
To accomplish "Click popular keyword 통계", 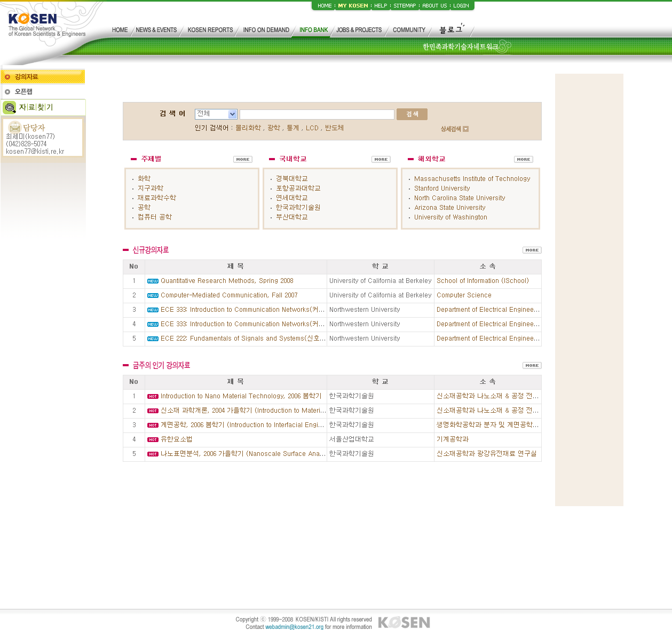I will click(x=293, y=128).
